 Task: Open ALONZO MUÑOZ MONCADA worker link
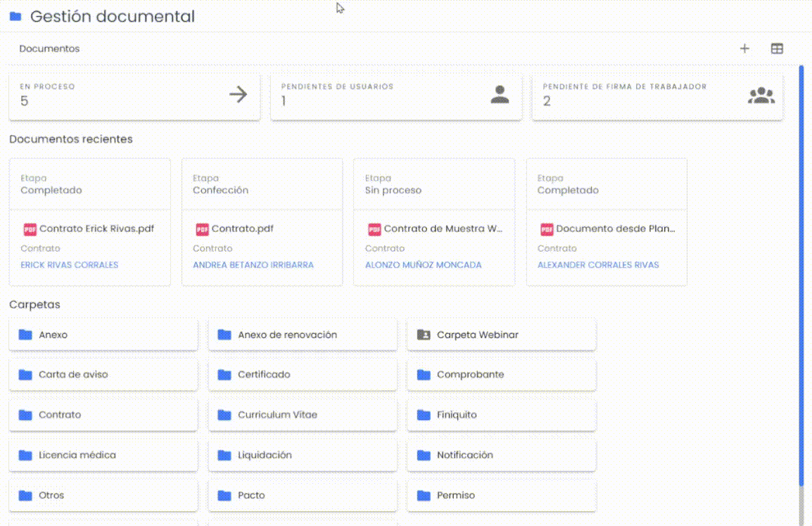[423, 265]
